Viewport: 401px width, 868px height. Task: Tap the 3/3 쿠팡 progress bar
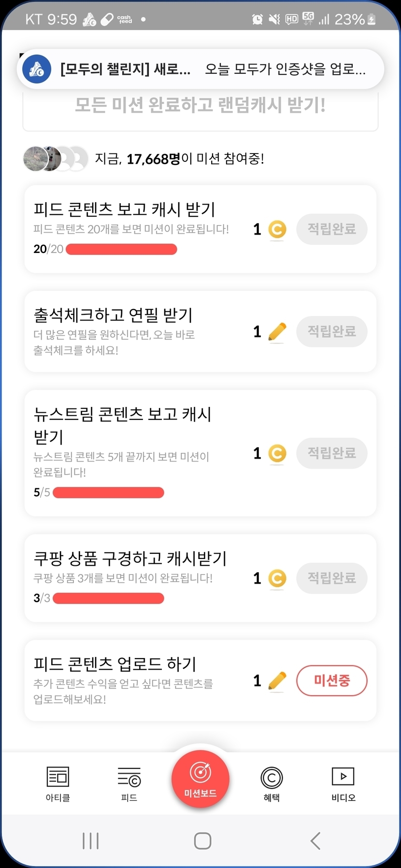108,598
